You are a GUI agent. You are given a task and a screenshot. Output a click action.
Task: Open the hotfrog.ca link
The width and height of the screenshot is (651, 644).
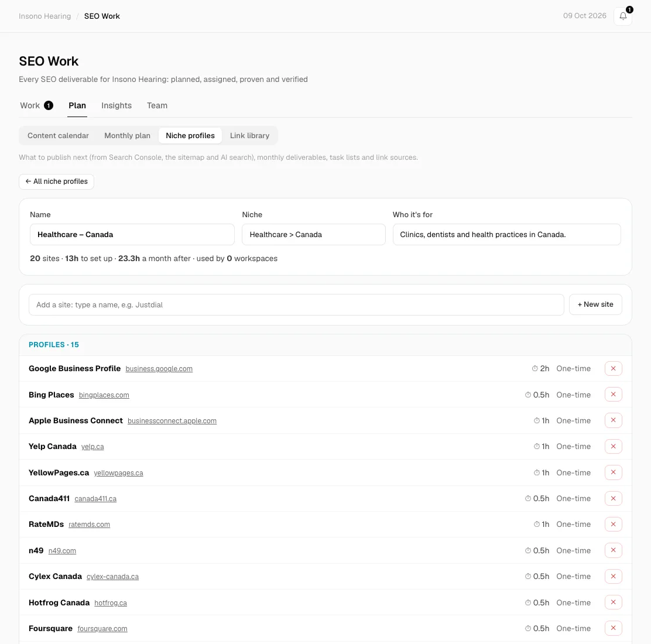point(111,603)
